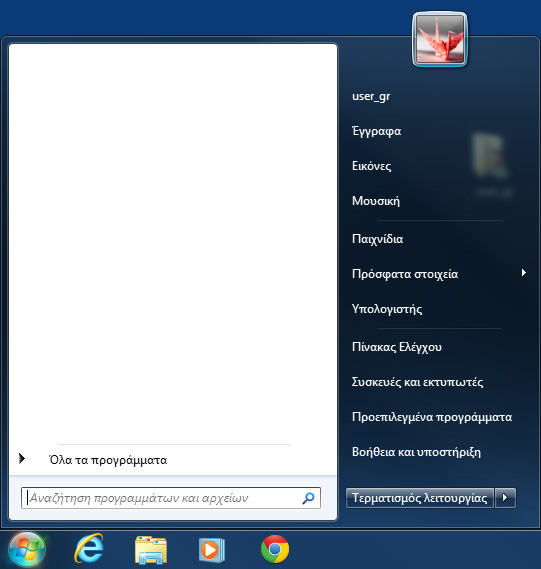Open Πρόσφατα στοιχεία menu entry
Screen dimensions: 541x569
coord(405,274)
